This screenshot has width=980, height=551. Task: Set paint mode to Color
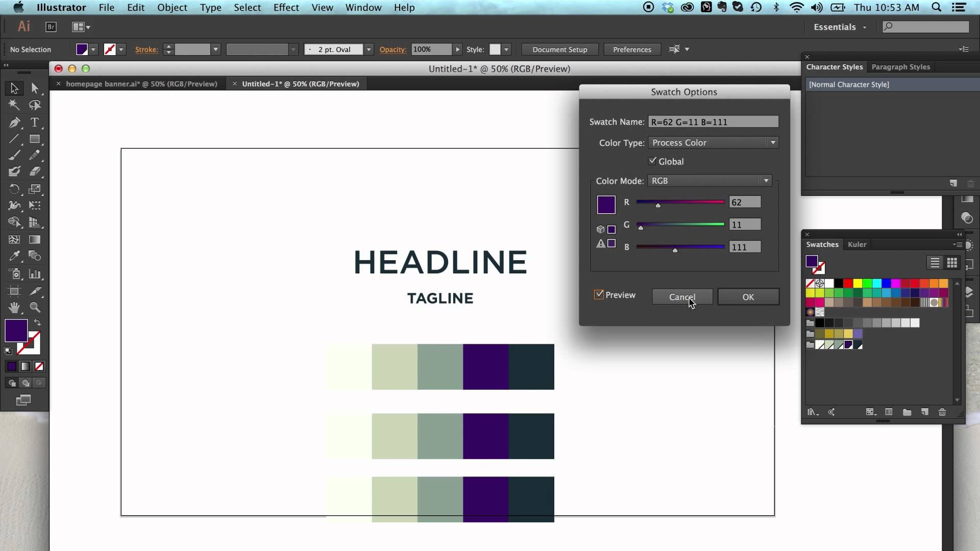pos(12,366)
